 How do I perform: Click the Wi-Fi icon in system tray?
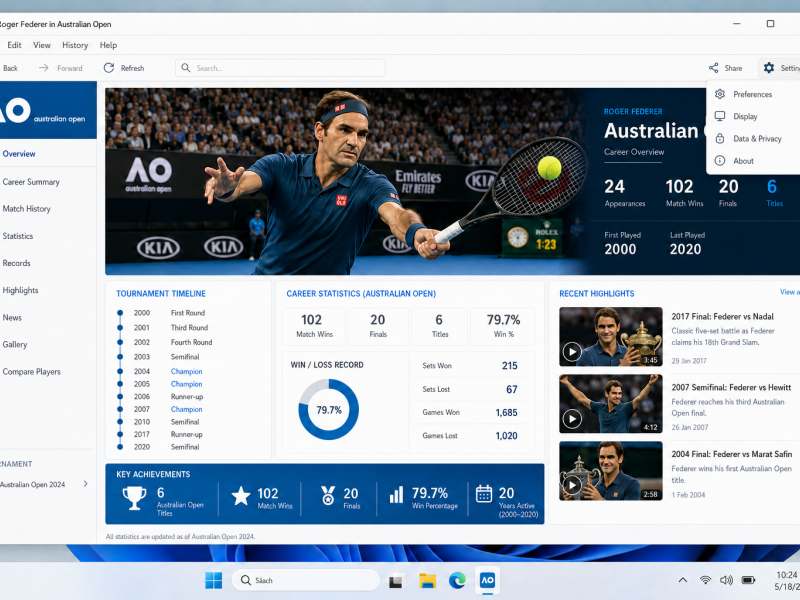[x=706, y=580]
